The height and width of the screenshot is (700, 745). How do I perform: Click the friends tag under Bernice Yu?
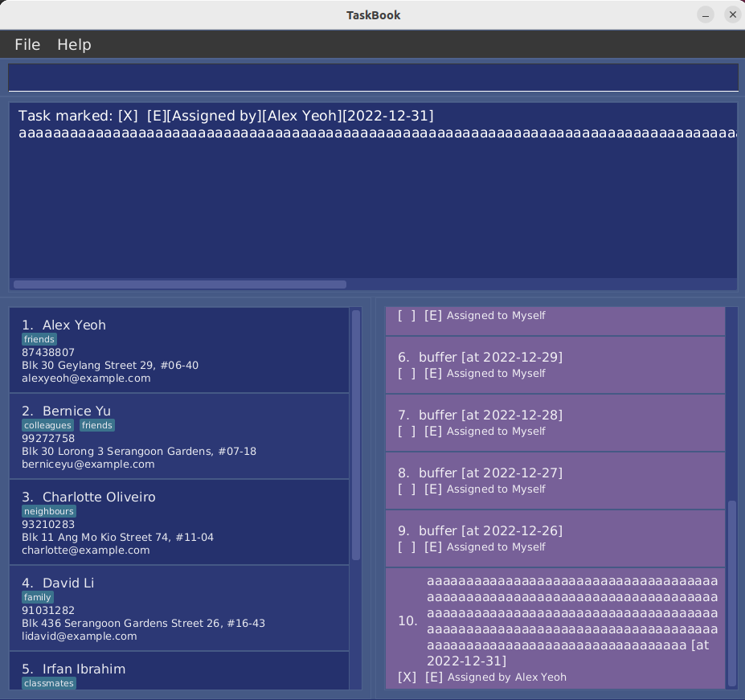[x=97, y=425]
